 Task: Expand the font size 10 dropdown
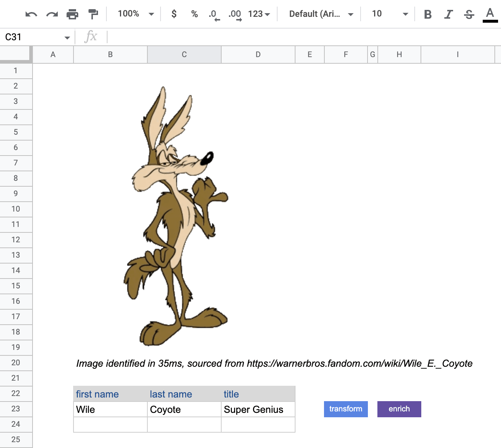pos(389,14)
